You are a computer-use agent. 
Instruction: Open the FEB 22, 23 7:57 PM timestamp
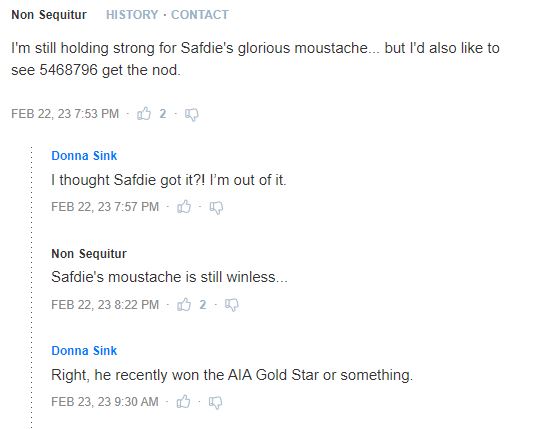click(x=105, y=207)
